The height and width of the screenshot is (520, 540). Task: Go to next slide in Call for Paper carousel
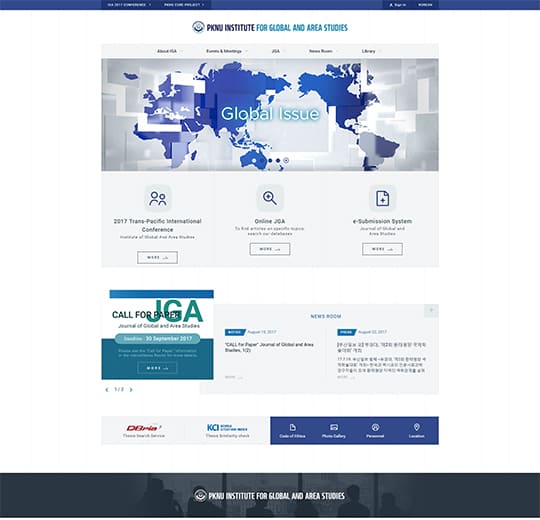tap(131, 389)
